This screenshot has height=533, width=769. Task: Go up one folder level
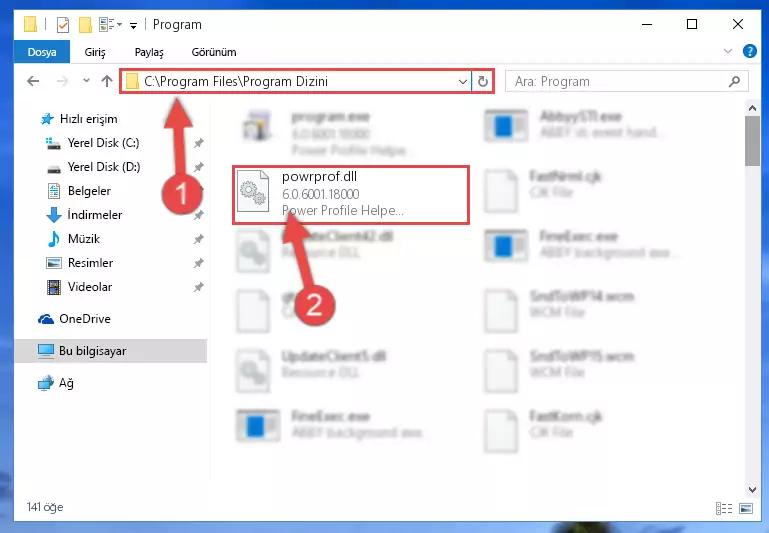tap(106, 81)
